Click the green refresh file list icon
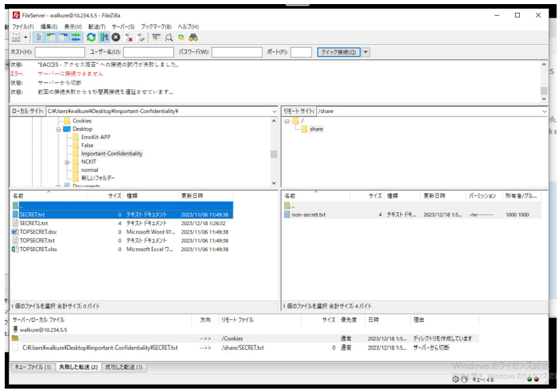 (91, 37)
